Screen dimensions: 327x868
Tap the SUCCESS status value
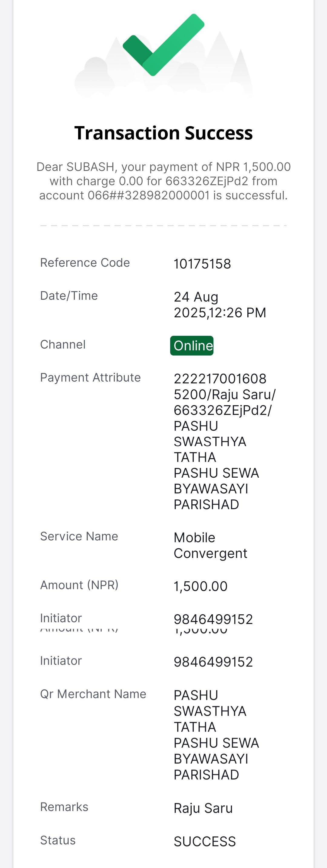coord(204,841)
